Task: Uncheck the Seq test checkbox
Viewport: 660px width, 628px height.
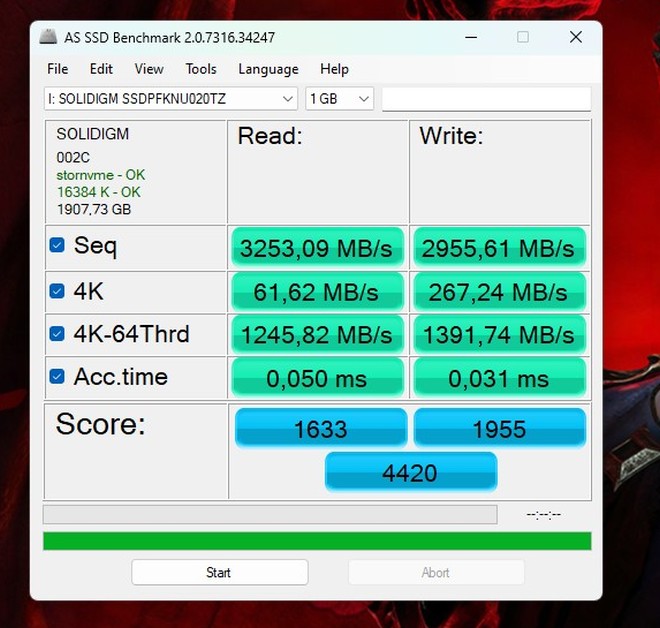Action: point(57,246)
